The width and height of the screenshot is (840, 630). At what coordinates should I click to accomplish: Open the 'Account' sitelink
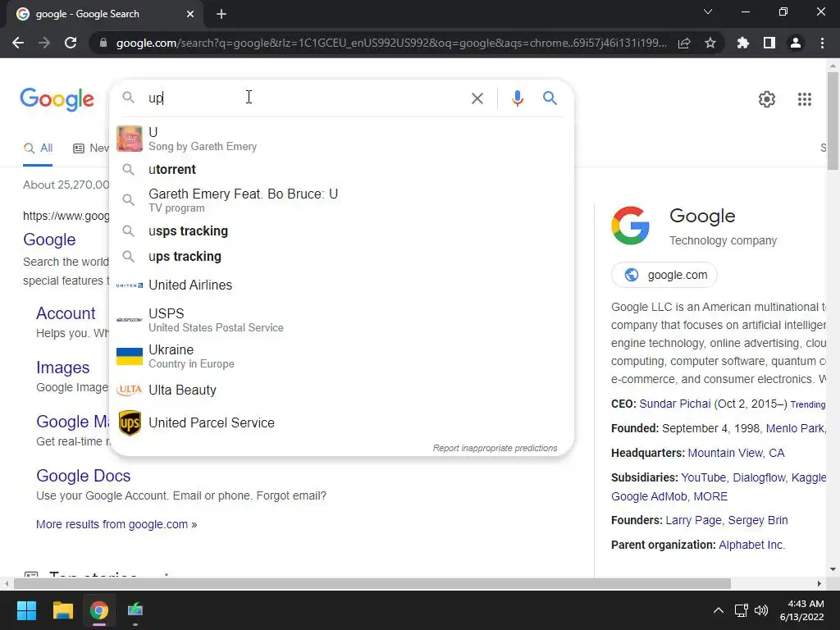[66, 313]
